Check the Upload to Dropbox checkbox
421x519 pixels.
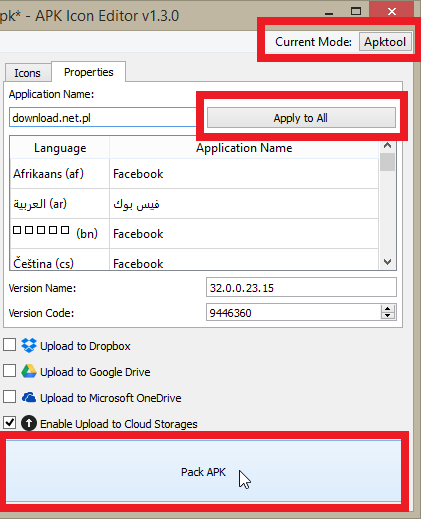point(9,345)
